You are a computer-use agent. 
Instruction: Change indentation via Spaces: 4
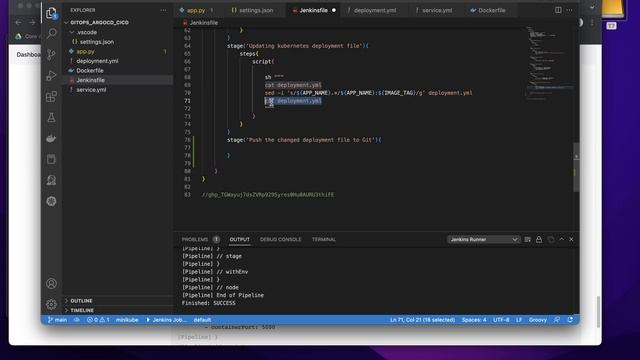[474, 320]
